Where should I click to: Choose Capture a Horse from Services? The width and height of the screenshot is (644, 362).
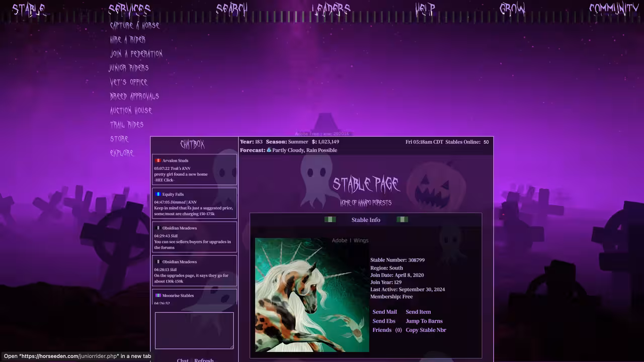click(135, 25)
